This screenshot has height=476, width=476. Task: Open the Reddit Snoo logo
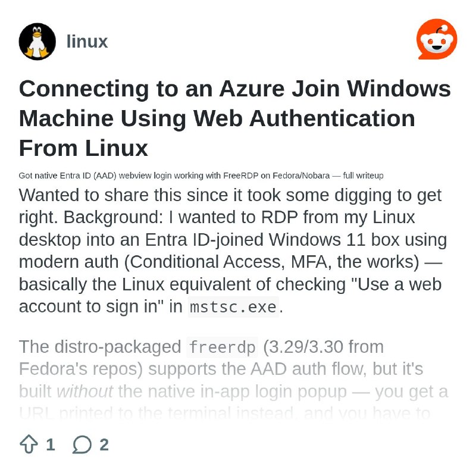(437, 39)
